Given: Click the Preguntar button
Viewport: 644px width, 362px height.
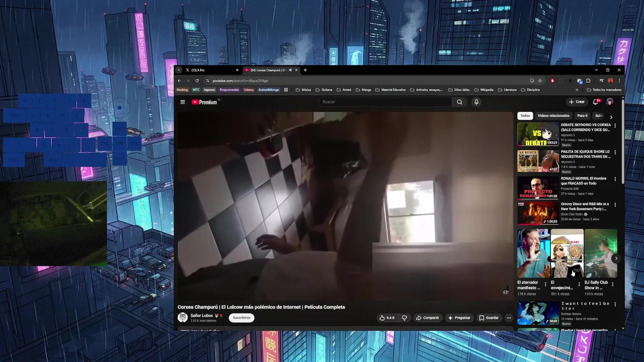Looking at the screenshot, I should [x=459, y=318].
